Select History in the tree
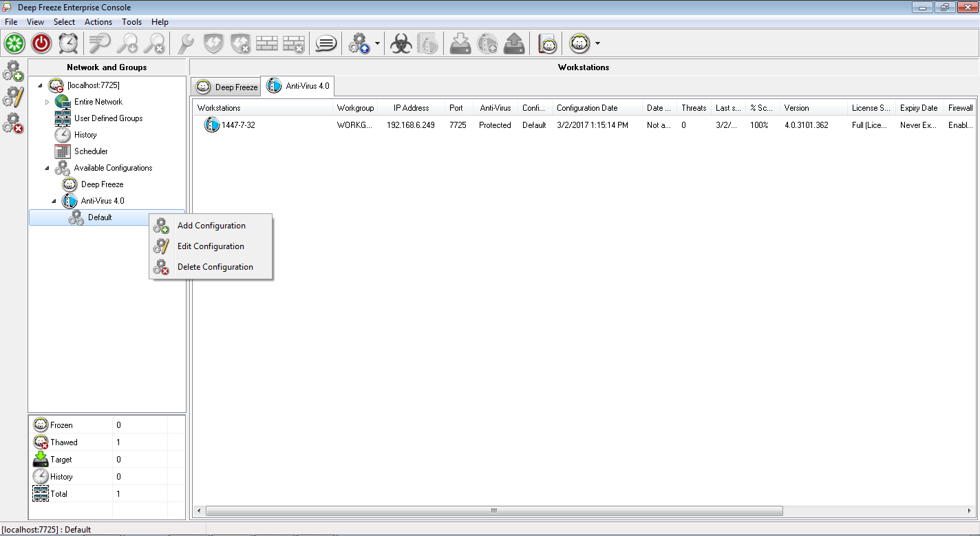Viewport: 980px width, 536px height. 85,135
